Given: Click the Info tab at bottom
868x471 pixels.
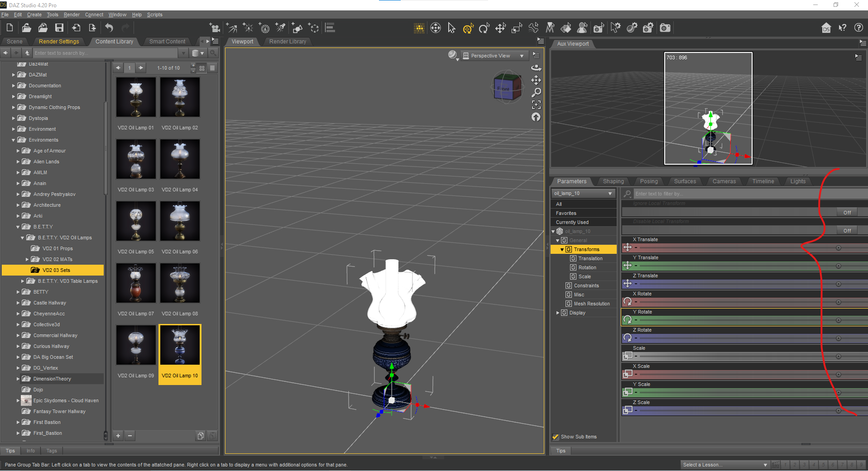Looking at the screenshot, I should pos(30,451).
